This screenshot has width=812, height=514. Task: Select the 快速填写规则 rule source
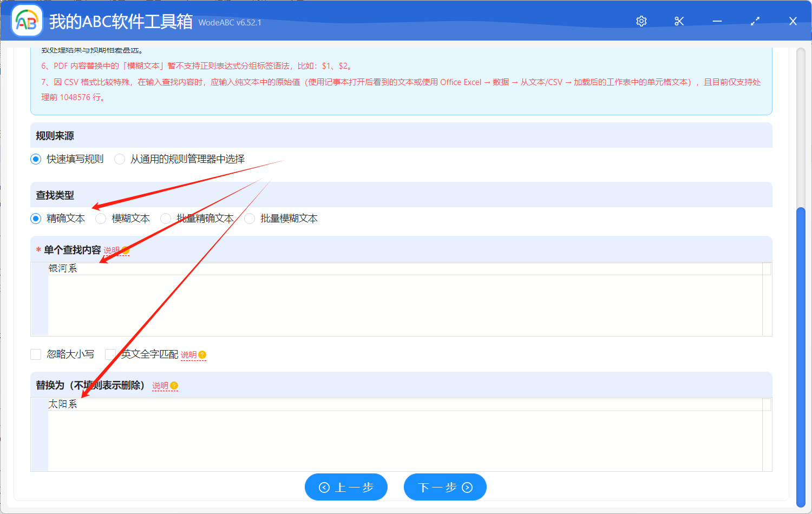(x=36, y=159)
